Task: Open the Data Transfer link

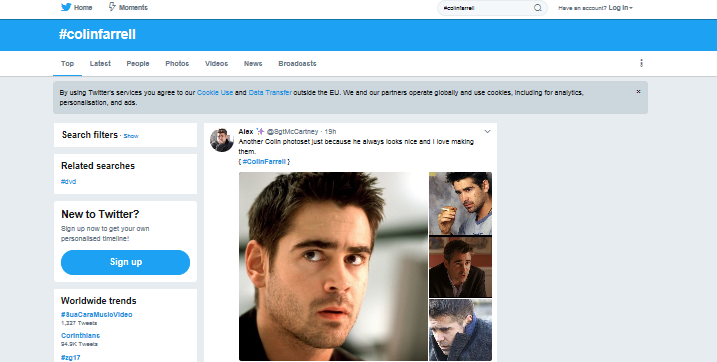Action: click(270, 92)
